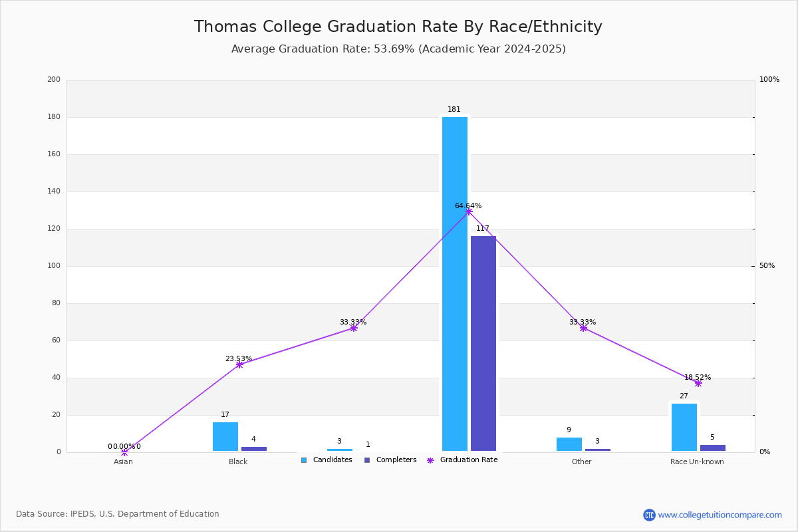Click the Race Un-known Completers bar labeled 5
The width and height of the screenshot is (798, 532).
click(x=713, y=448)
